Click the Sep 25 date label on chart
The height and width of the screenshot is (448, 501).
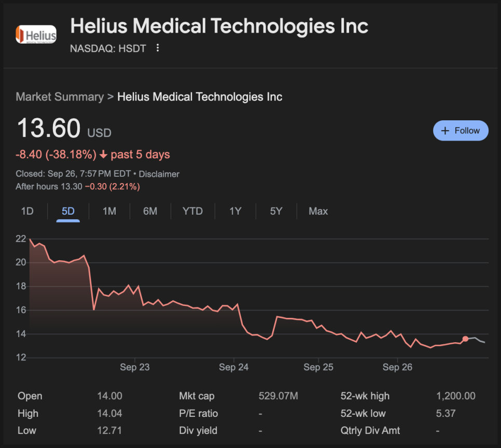(x=318, y=367)
